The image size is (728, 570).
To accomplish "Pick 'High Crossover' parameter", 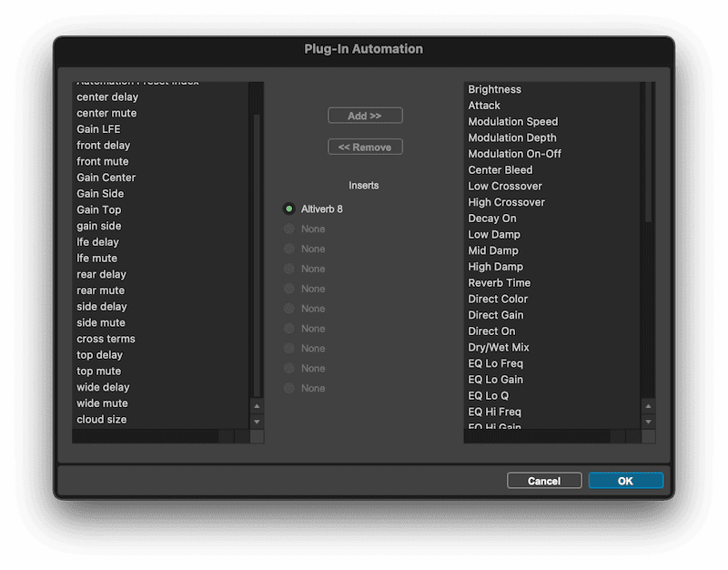I will (x=507, y=202).
